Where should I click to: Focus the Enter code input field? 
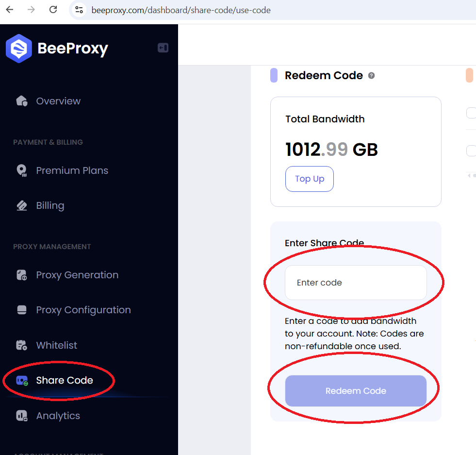(x=356, y=283)
